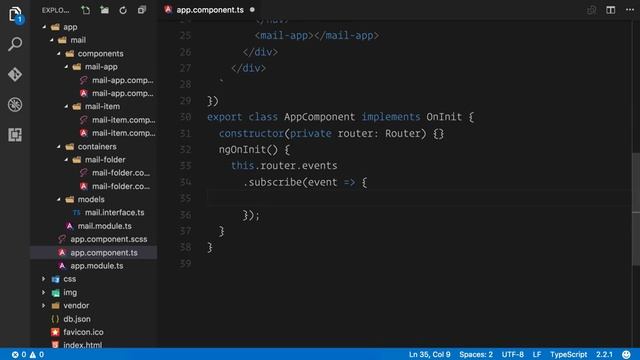Change end of line sequence LF

pyautogui.click(x=537, y=354)
